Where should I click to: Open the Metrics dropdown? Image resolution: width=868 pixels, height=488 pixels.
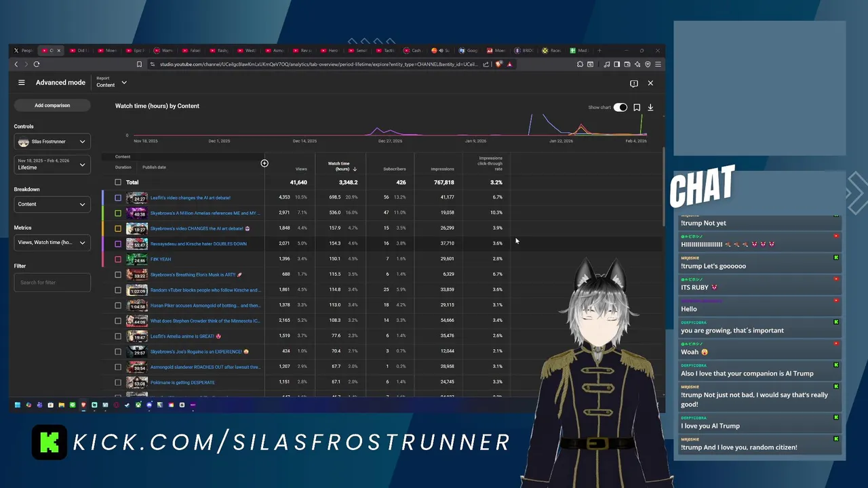[x=52, y=242]
